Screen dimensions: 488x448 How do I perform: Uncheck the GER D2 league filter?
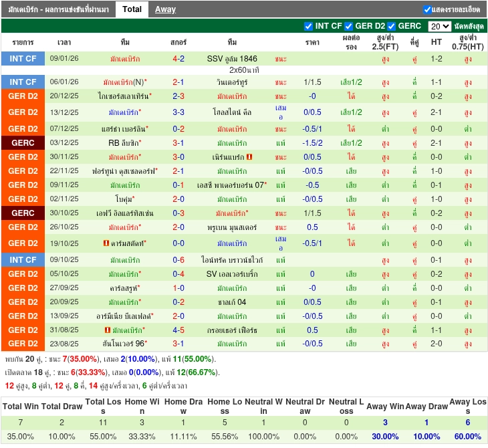(x=348, y=27)
